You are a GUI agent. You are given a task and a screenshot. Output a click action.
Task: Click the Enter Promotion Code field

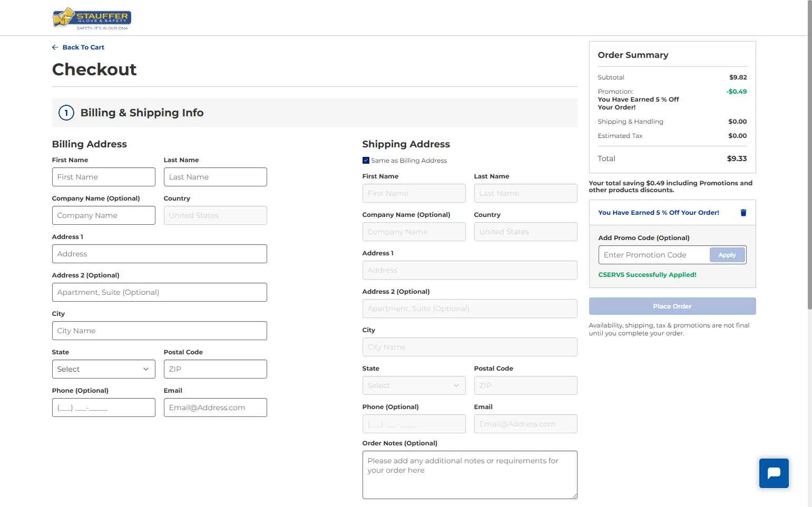[654, 255]
